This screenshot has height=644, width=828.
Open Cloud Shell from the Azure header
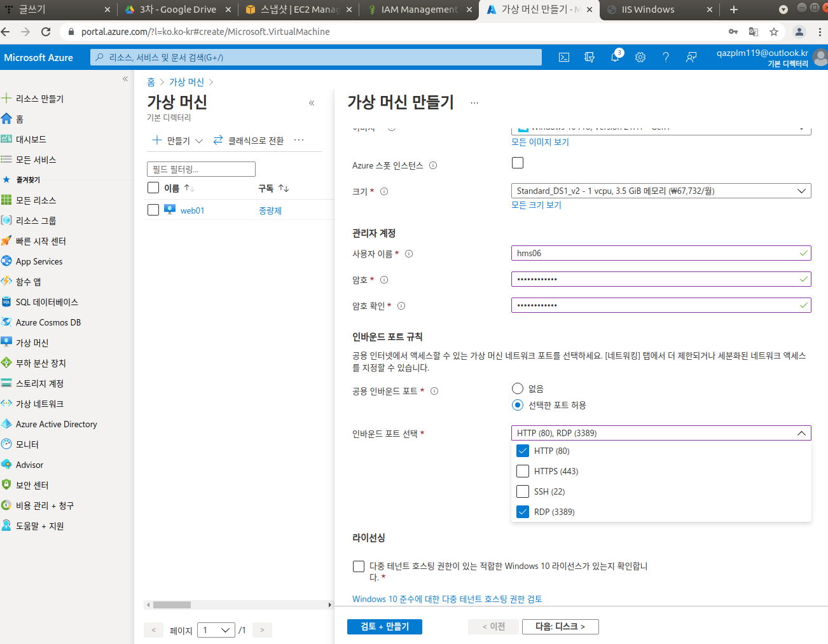point(563,57)
